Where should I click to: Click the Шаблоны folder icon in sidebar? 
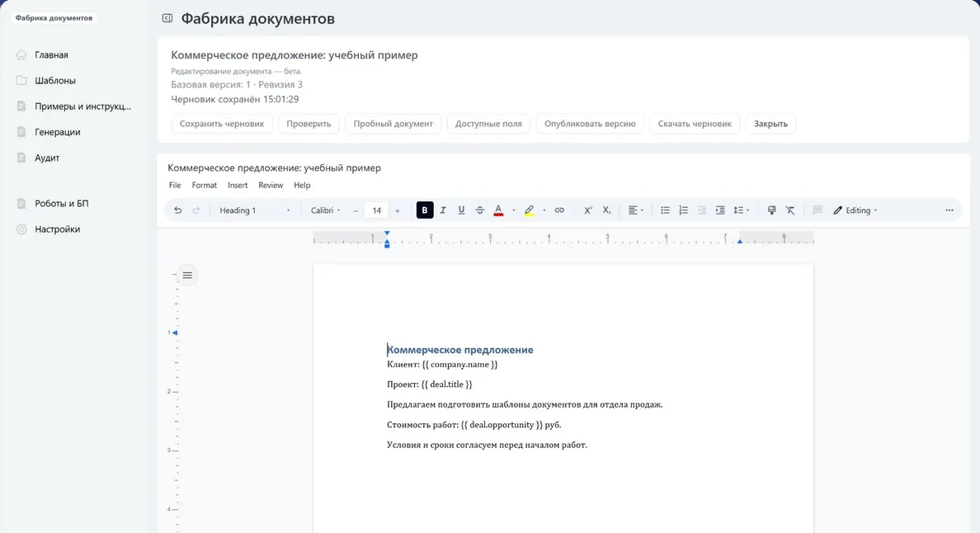point(21,81)
